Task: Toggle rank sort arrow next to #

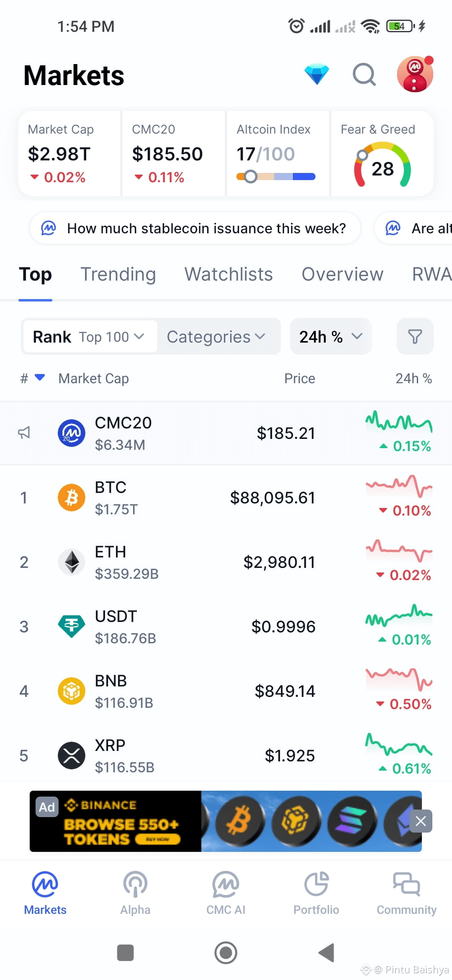Action: [x=39, y=378]
